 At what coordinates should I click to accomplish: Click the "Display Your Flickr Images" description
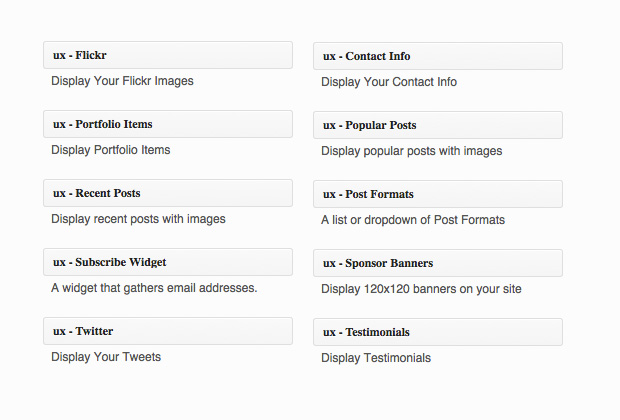tap(122, 81)
